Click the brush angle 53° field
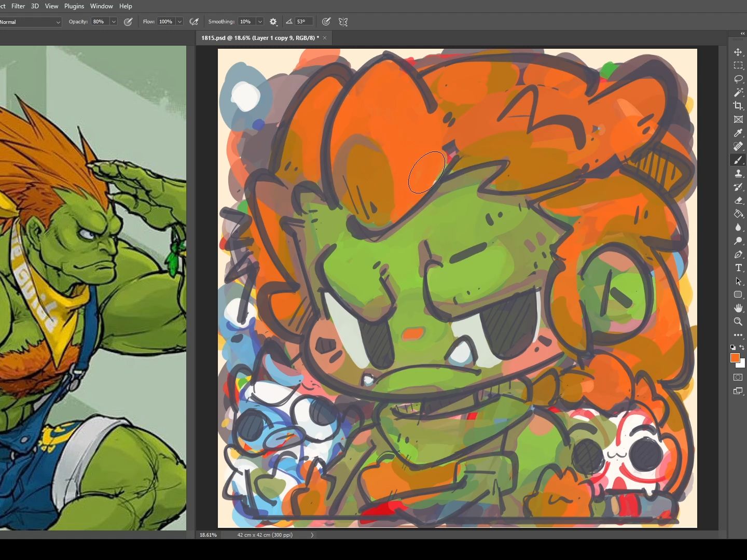 click(304, 22)
